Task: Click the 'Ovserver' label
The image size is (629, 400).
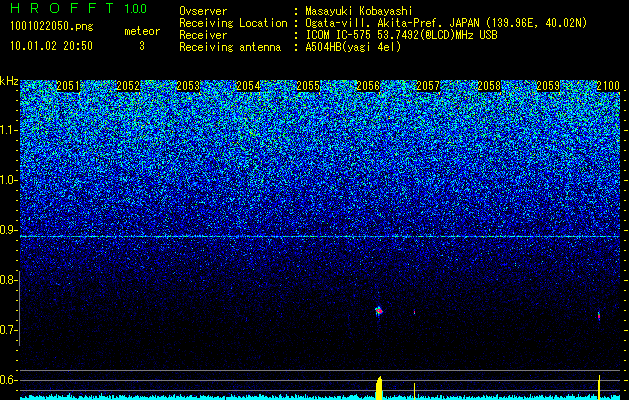Action: (203, 11)
